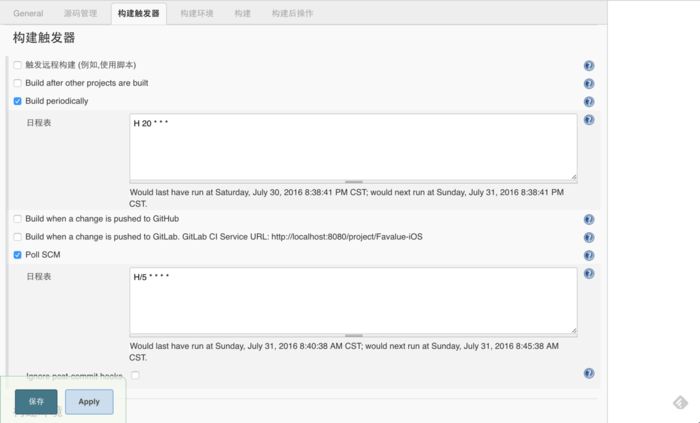Go to the 构建环境 tab

click(x=196, y=13)
